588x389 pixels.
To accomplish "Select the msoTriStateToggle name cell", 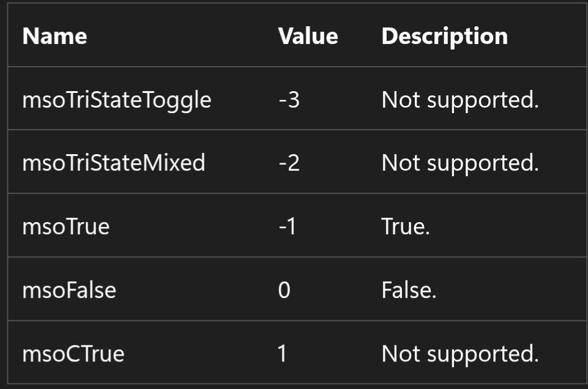I will [116, 100].
